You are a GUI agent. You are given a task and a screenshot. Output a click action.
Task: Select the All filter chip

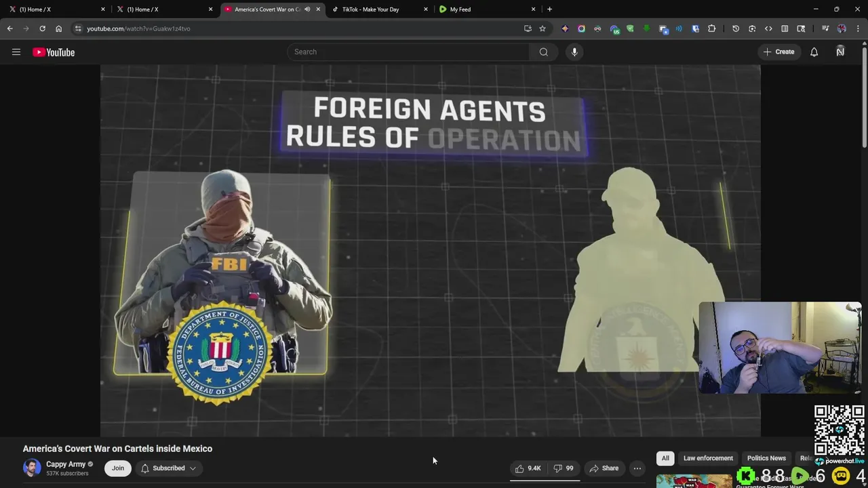pos(665,458)
